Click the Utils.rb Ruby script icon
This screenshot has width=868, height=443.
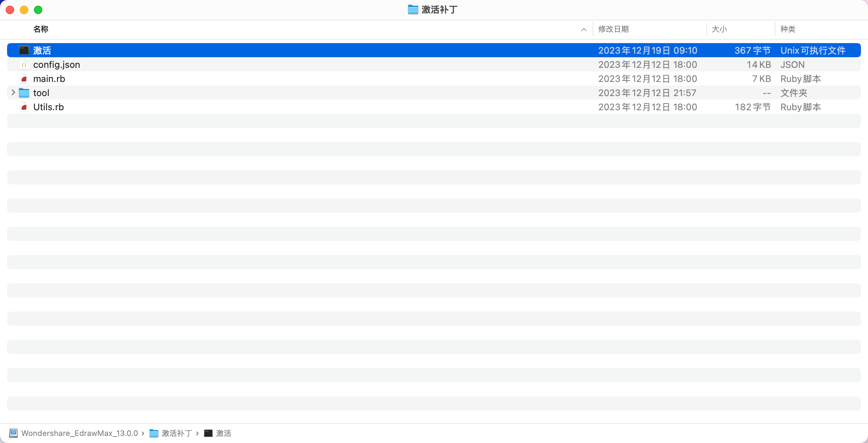[24, 107]
